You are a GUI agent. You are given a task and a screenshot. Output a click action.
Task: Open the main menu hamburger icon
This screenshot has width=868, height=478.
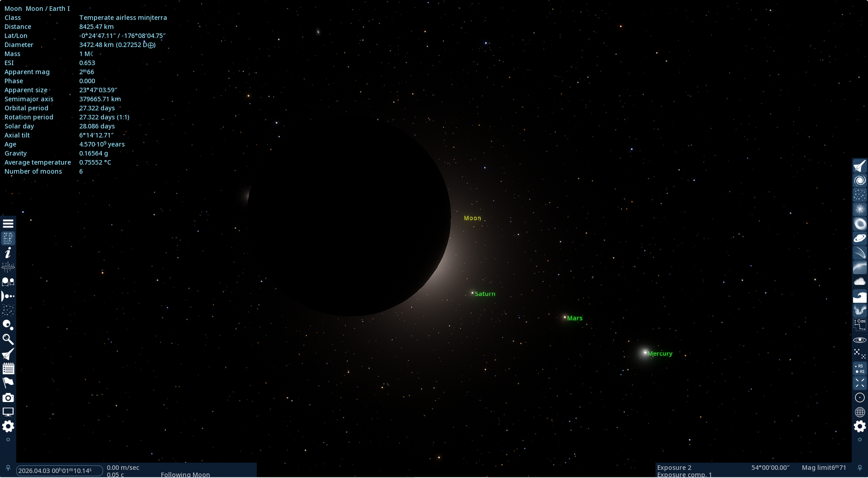(8, 224)
